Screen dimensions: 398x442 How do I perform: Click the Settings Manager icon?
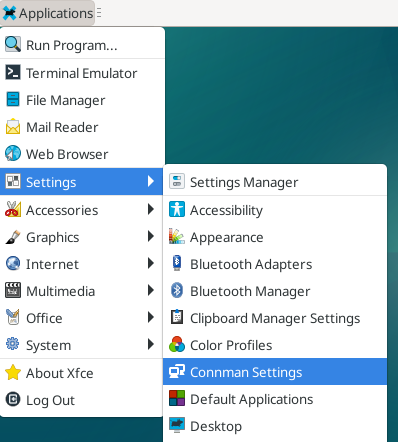(x=177, y=181)
